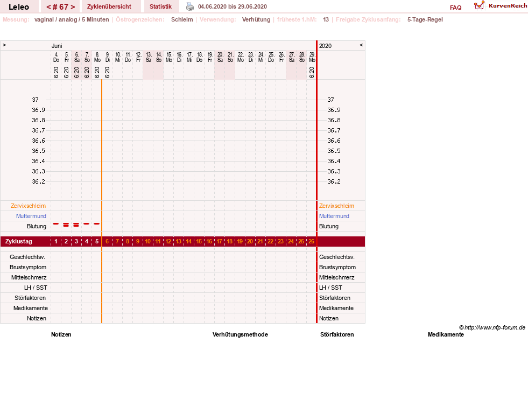
Task: Click the left Geschlechtsv. row label
Action: [27, 257]
